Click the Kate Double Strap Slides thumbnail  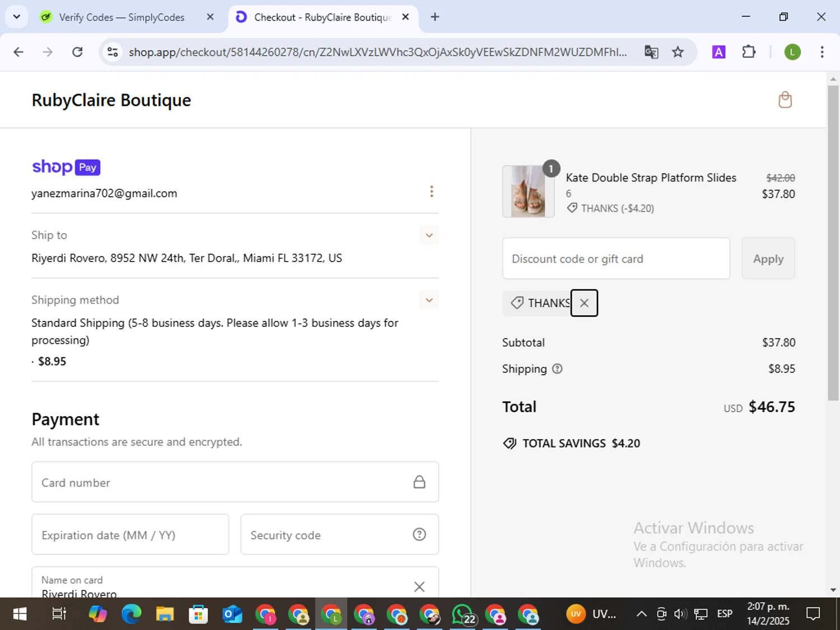(529, 192)
